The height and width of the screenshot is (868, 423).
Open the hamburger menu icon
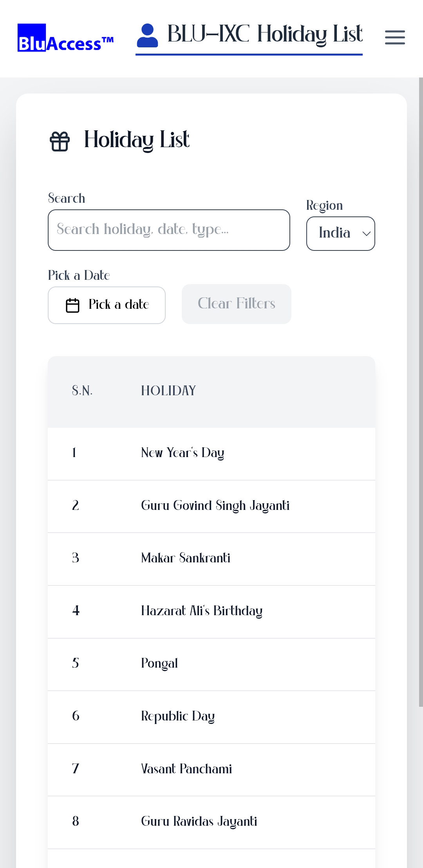click(395, 38)
